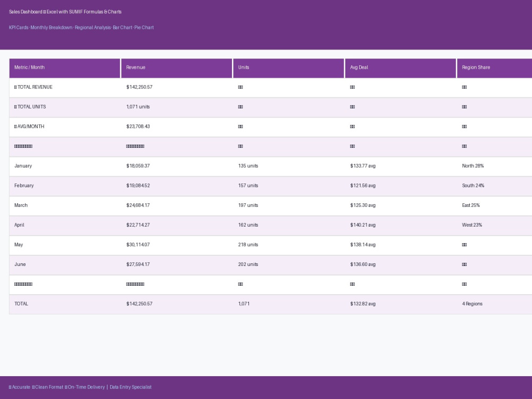Click the 218 units cell
This screenshot has width=532, height=399.
tap(289, 245)
